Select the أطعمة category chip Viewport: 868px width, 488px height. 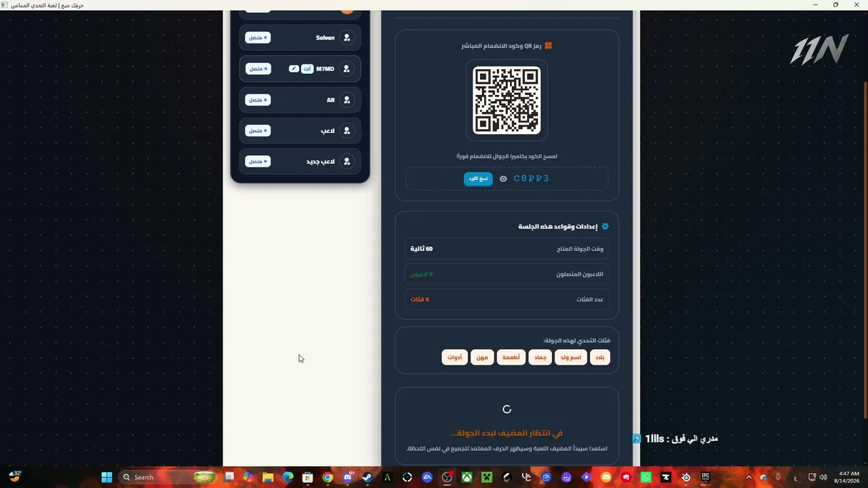(511, 357)
